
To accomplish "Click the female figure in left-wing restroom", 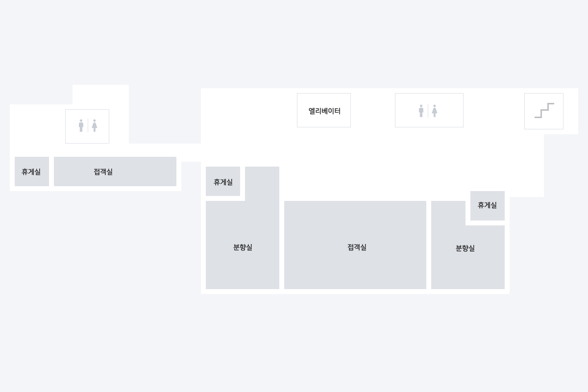I will pyautogui.click(x=95, y=126).
